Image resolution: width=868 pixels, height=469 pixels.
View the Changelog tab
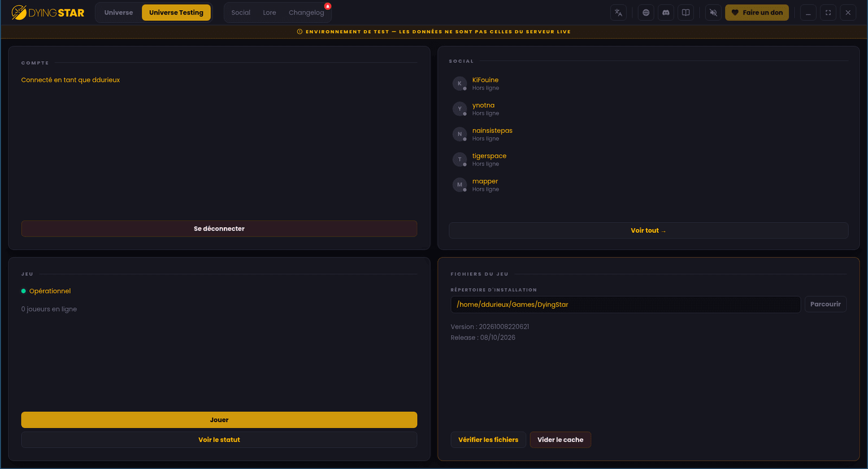(x=306, y=12)
